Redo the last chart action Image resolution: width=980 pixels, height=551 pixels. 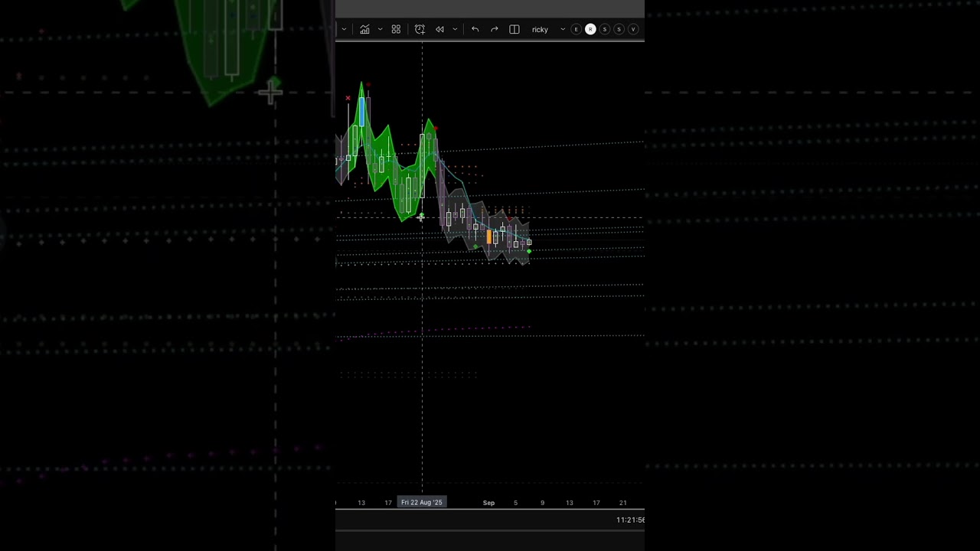[494, 29]
